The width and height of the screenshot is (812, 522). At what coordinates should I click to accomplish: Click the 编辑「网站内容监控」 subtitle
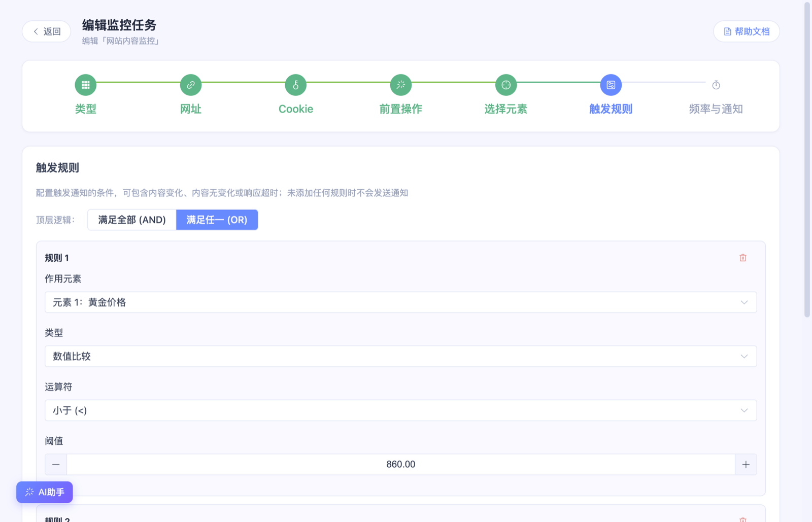coord(122,41)
